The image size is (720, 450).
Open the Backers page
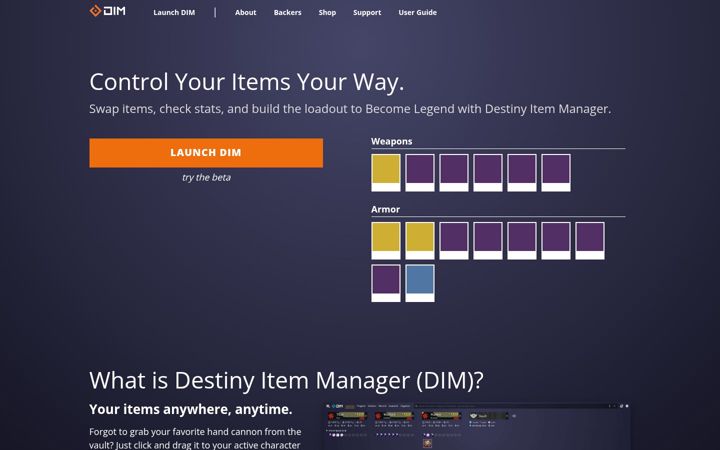[x=287, y=12]
